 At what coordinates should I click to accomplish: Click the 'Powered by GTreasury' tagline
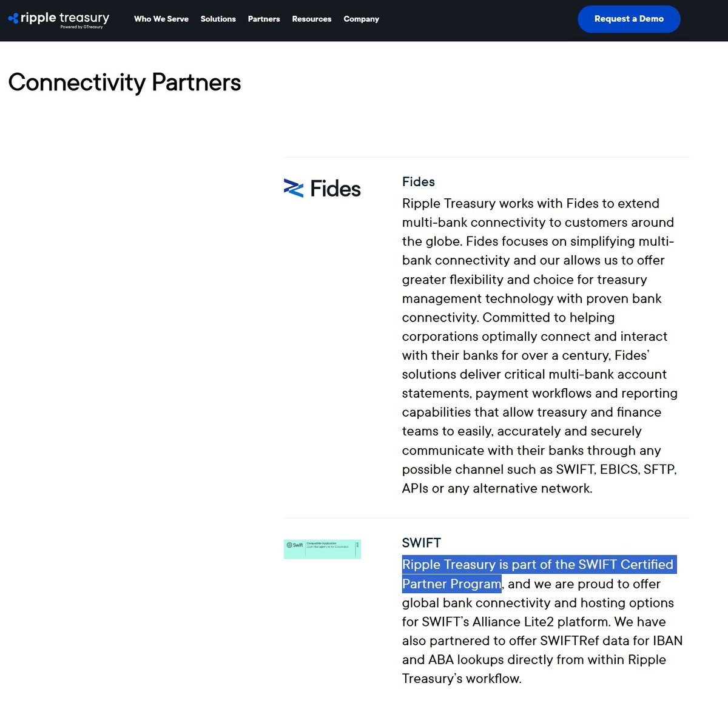pyautogui.click(x=81, y=27)
